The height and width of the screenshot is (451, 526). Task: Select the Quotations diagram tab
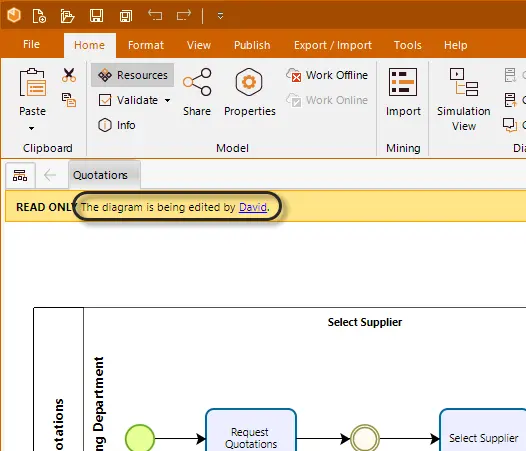click(104, 175)
